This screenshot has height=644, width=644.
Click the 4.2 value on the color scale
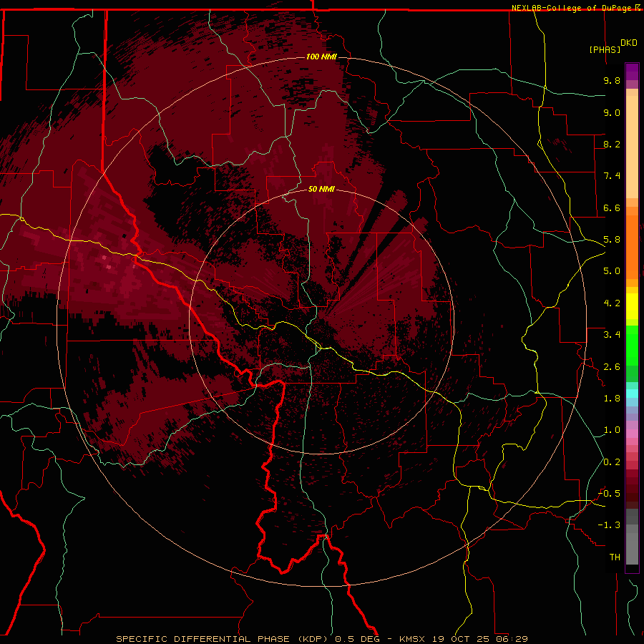point(612,303)
